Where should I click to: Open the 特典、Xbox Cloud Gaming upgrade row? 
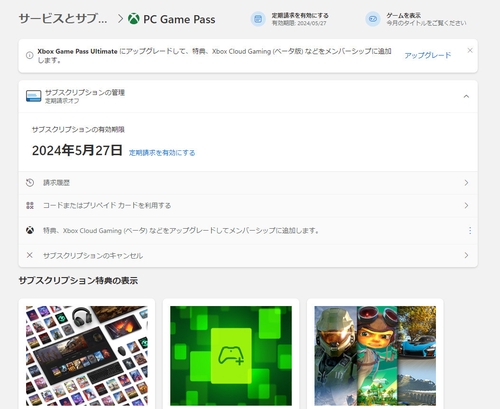pos(248,231)
